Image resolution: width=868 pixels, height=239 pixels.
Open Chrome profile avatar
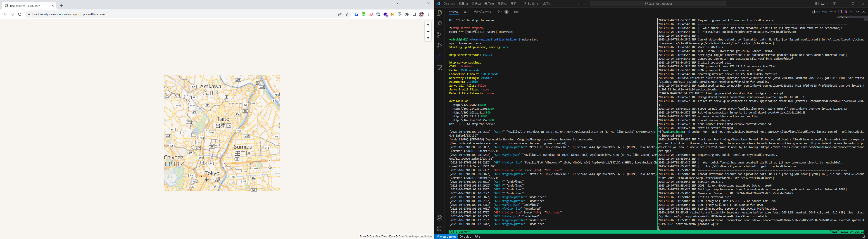click(421, 14)
